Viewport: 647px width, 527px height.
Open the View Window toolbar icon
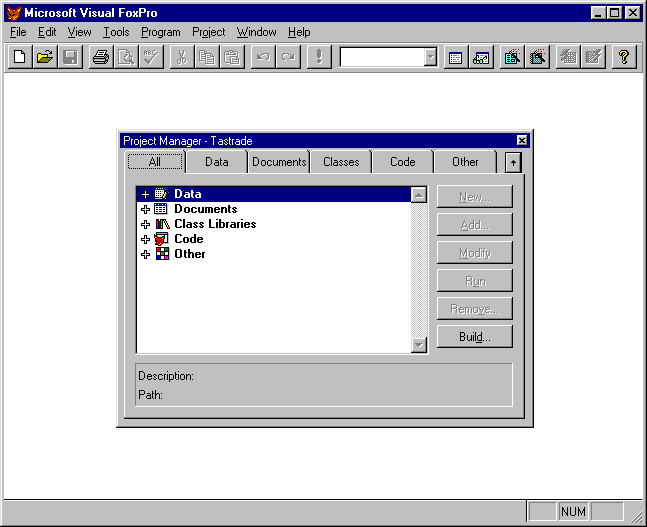click(481, 57)
